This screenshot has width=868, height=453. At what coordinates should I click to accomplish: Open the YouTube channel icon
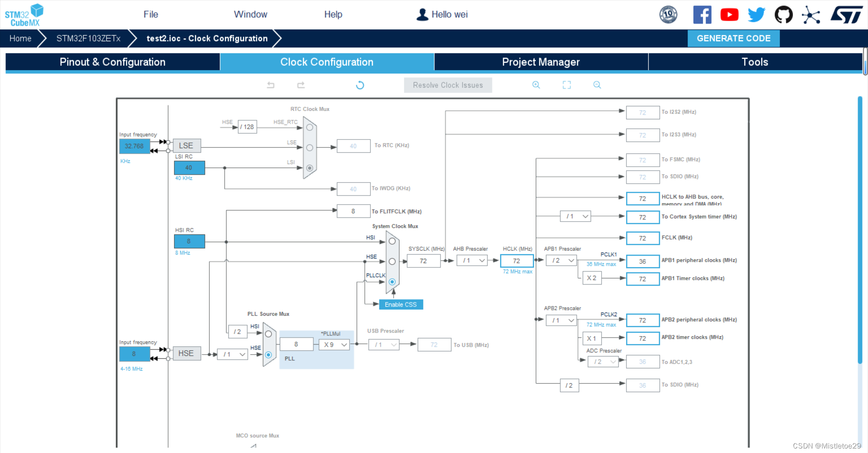[x=729, y=15]
